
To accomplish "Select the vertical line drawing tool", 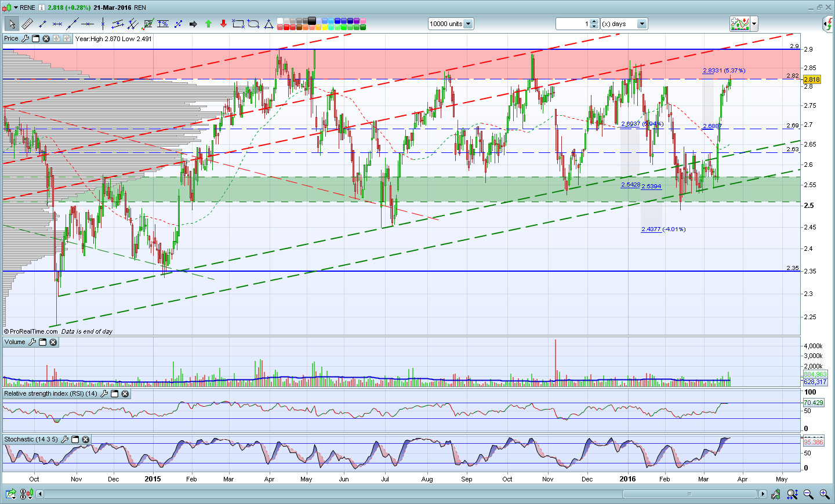I will tap(103, 24).
